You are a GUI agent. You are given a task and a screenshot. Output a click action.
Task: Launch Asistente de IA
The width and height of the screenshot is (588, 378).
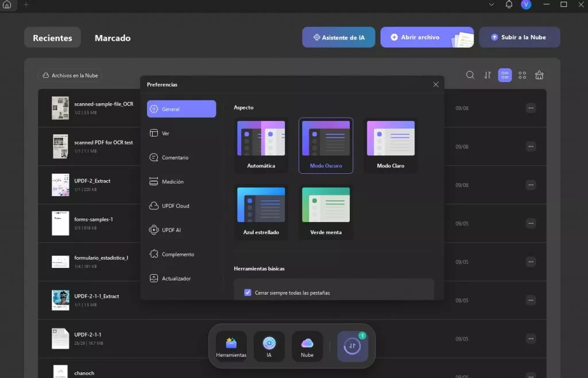pyautogui.click(x=339, y=37)
